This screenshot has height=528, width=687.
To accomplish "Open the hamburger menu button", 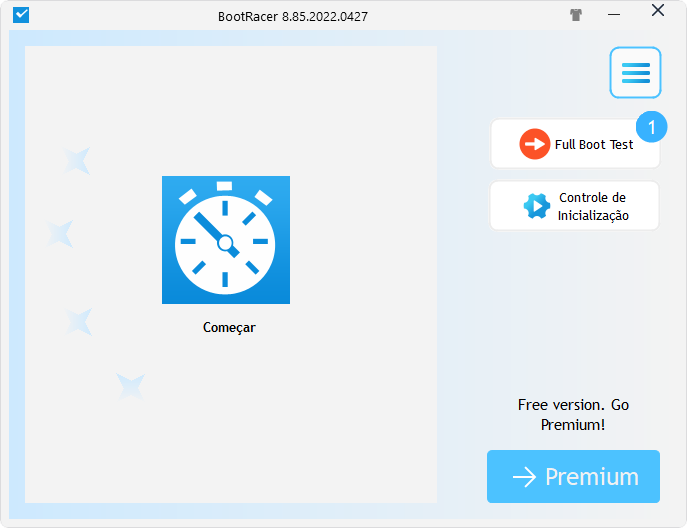I will tap(635, 73).
